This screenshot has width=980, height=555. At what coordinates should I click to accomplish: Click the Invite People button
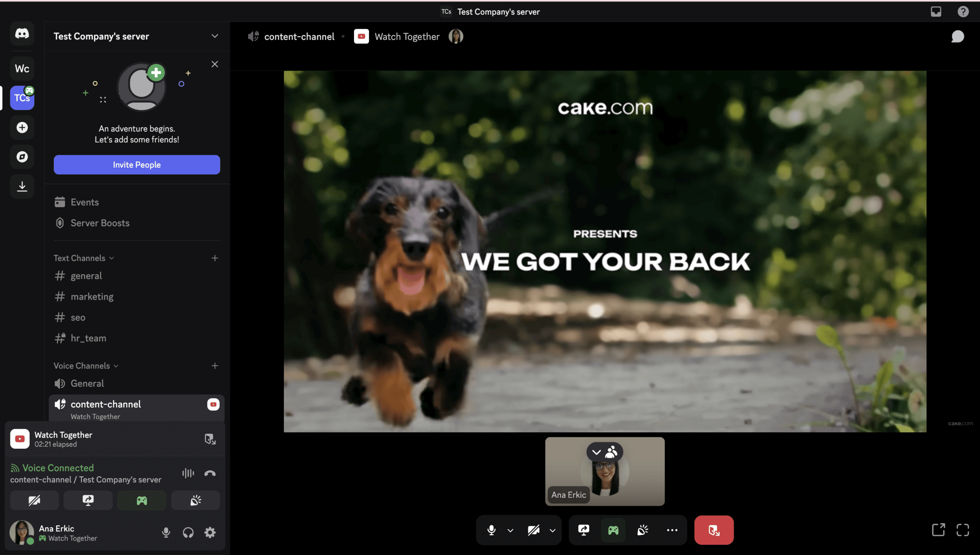coord(137,165)
